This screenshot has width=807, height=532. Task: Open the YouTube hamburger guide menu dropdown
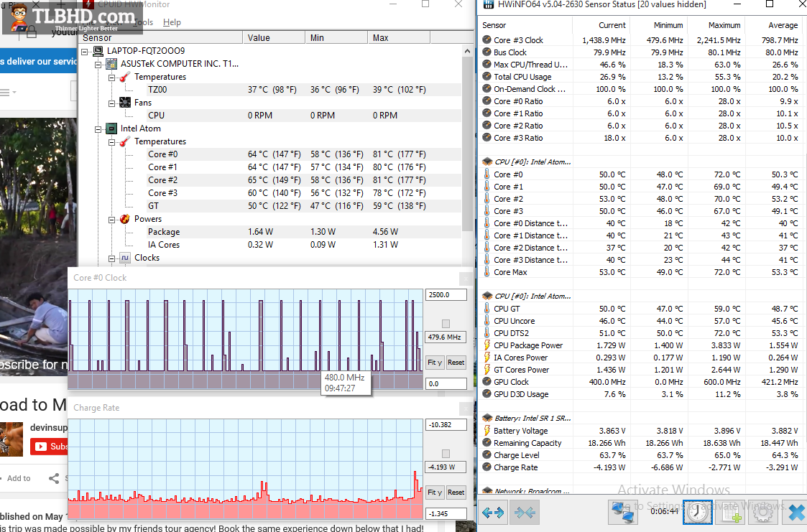(x=8, y=93)
